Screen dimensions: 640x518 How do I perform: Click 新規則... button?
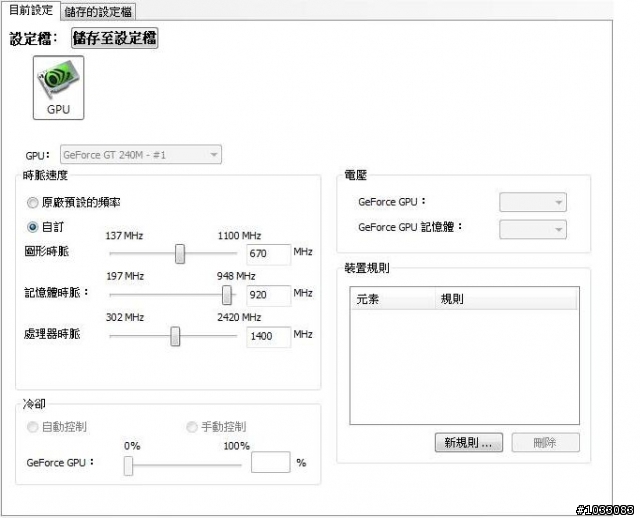[x=469, y=442]
